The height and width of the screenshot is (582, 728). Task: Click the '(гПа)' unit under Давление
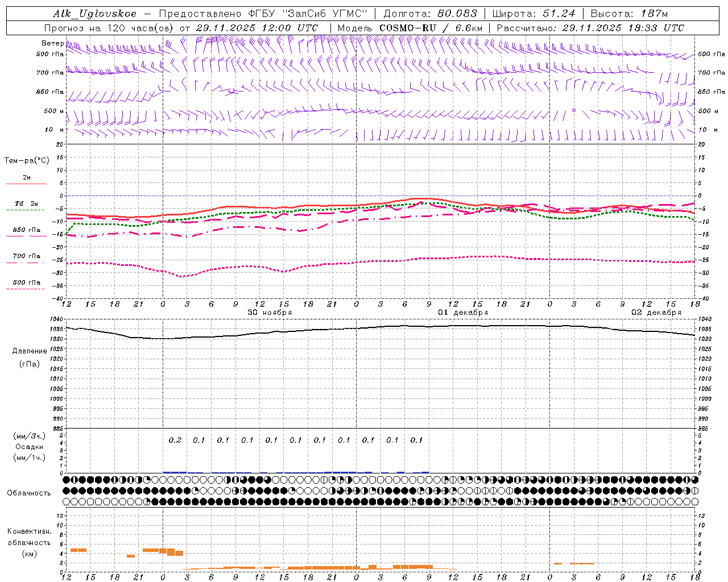click(30, 364)
